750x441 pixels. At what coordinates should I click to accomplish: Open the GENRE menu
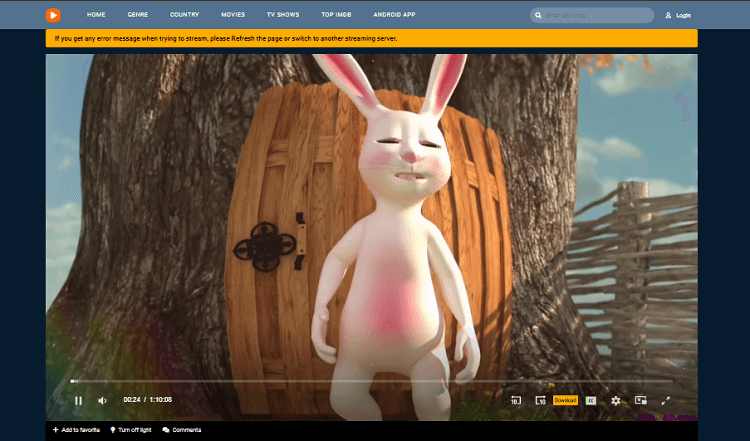click(x=138, y=15)
